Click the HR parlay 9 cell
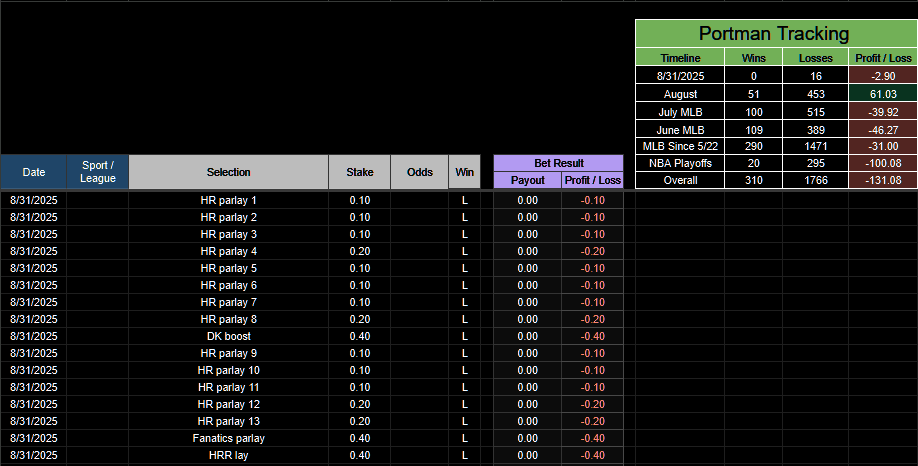 pyautogui.click(x=228, y=353)
